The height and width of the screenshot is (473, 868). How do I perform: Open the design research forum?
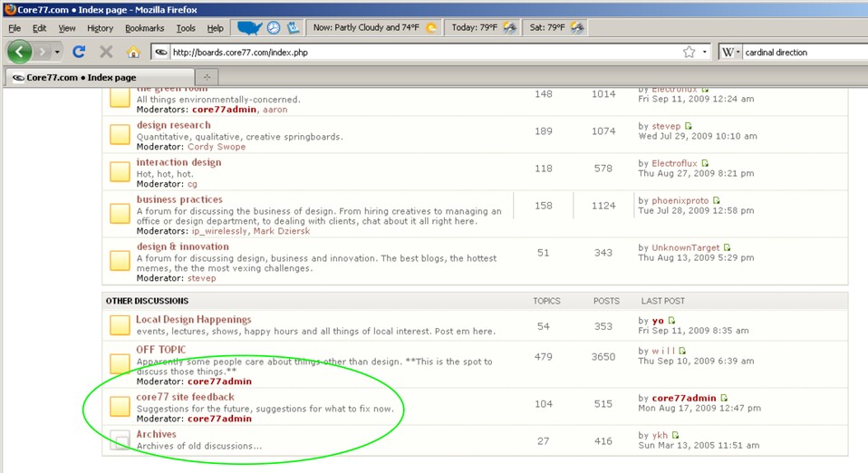pos(174,125)
